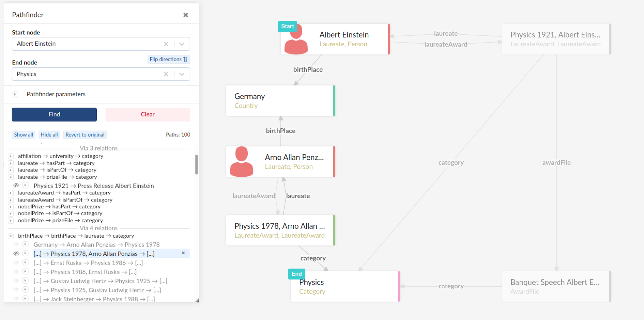Expand laureate → isPartOf → category group

coord(11,170)
